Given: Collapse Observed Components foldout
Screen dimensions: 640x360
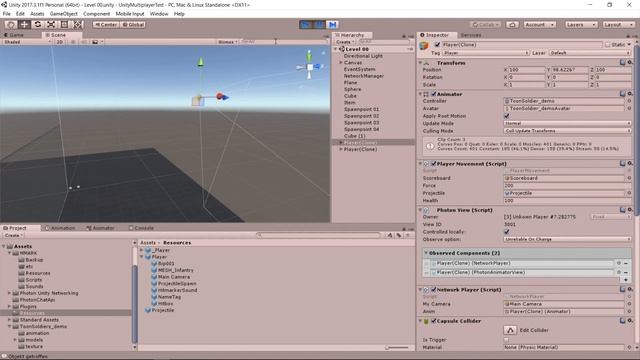Looking at the screenshot, I should 426,253.
